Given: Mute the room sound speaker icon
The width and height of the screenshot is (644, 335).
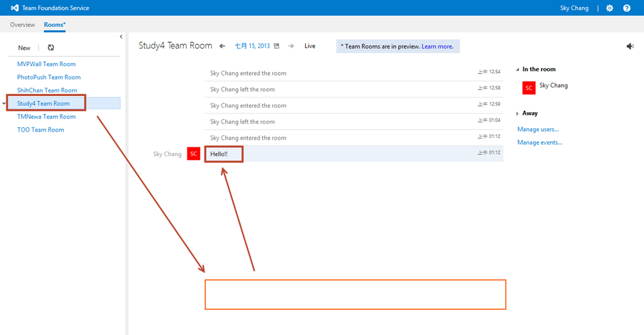Looking at the screenshot, I should point(630,47).
